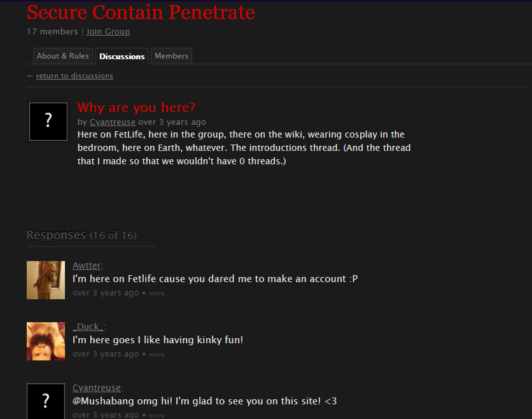The image size is (532, 419).
Task: Click the '17 members' count text
Action: click(x=52, y=32)
